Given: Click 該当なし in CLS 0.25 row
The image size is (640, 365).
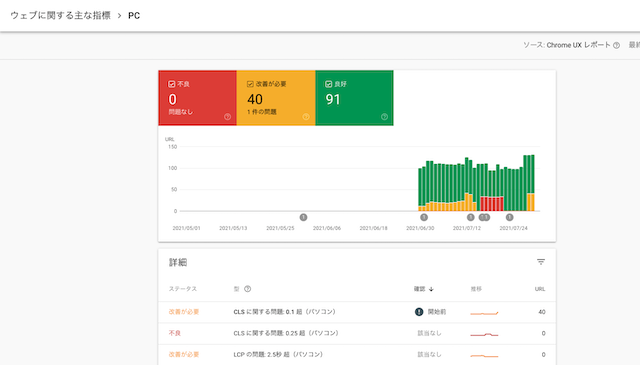Looking at the screenshot, I should pyautogui.click(x=429, y=333).
